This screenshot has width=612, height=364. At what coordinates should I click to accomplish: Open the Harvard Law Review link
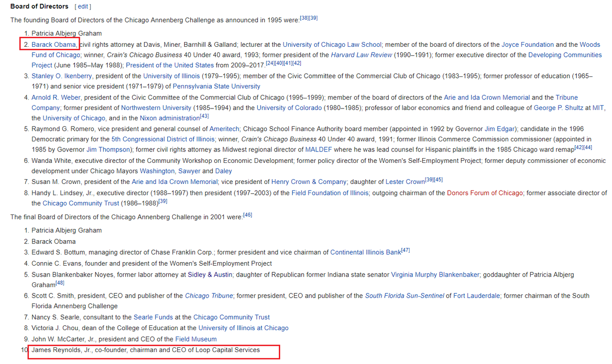click(361, 55)
